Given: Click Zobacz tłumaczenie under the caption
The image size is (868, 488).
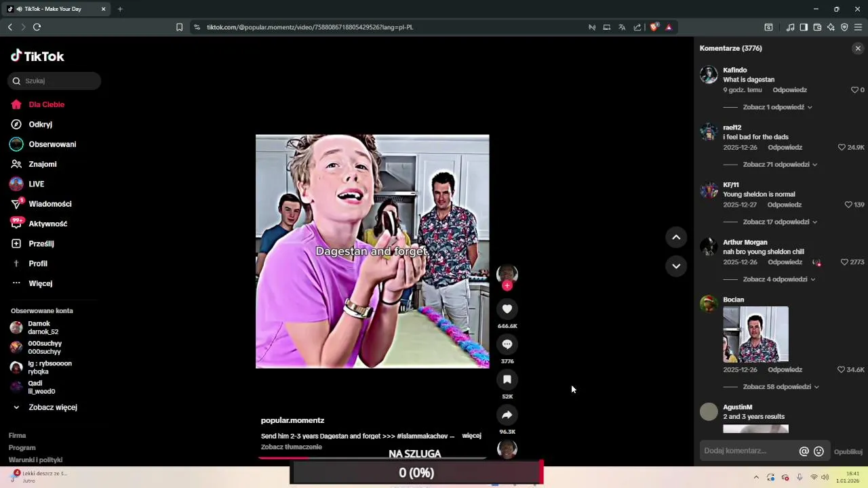Looking at the screenshot, I should [x=291, y=447].
